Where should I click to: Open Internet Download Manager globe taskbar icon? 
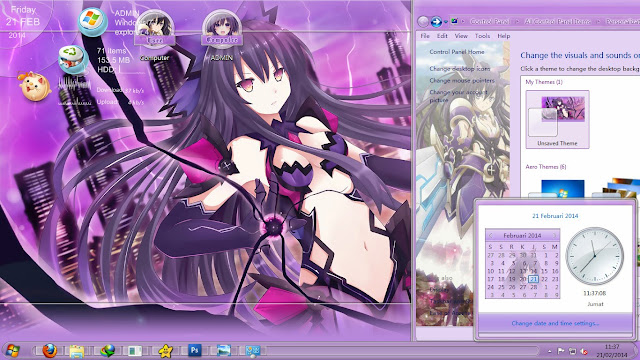point(107,351)
